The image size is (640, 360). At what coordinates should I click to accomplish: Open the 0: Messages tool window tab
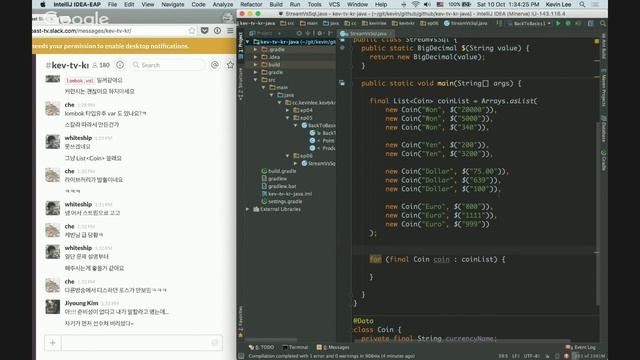tap(333, 347)
